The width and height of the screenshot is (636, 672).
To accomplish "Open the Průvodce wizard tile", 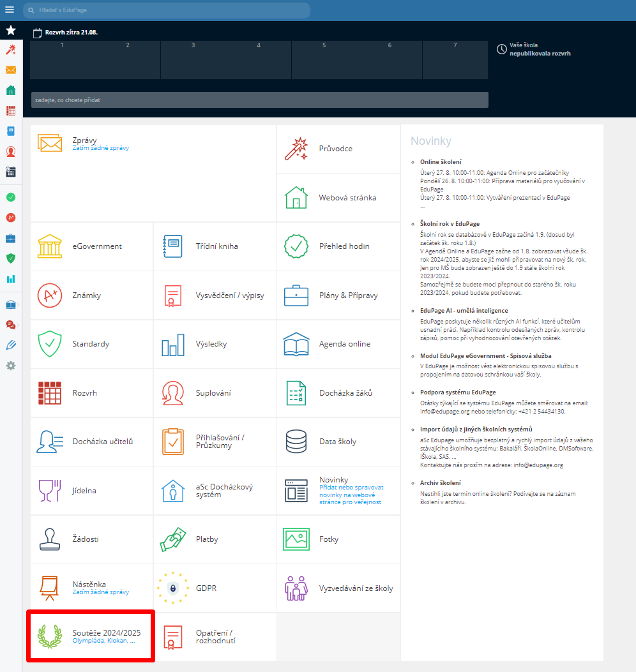I will tap(338, 149).
